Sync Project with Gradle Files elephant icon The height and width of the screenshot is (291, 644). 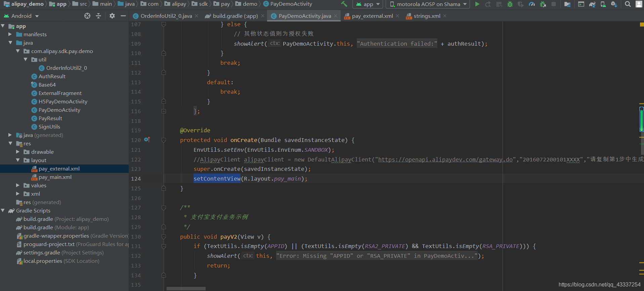(x=592, y=4)
